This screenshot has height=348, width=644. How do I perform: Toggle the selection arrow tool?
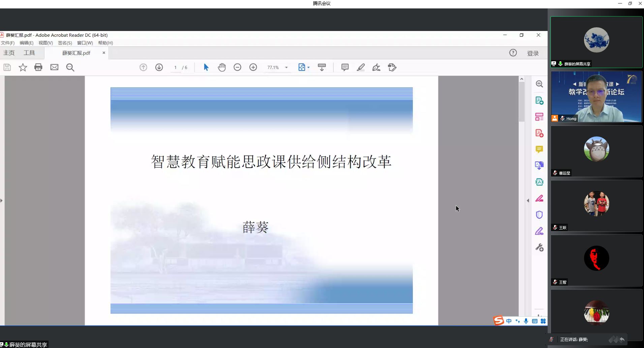pyautogui.click(x=206, y=67)
